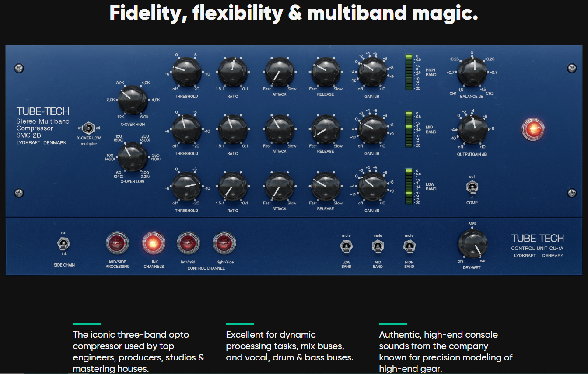Click the Low Band gain reduction meter
588x374 pixels.
pos(409,187)
